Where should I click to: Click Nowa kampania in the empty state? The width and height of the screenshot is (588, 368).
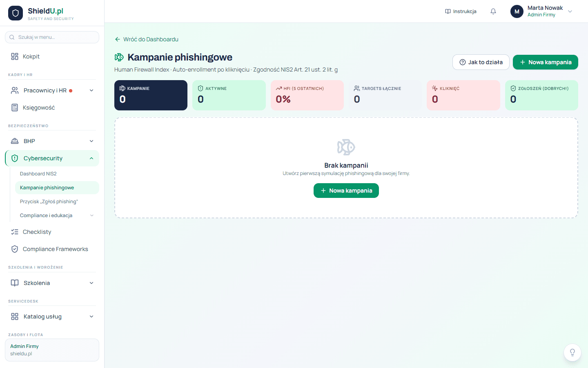click(346, 191)
